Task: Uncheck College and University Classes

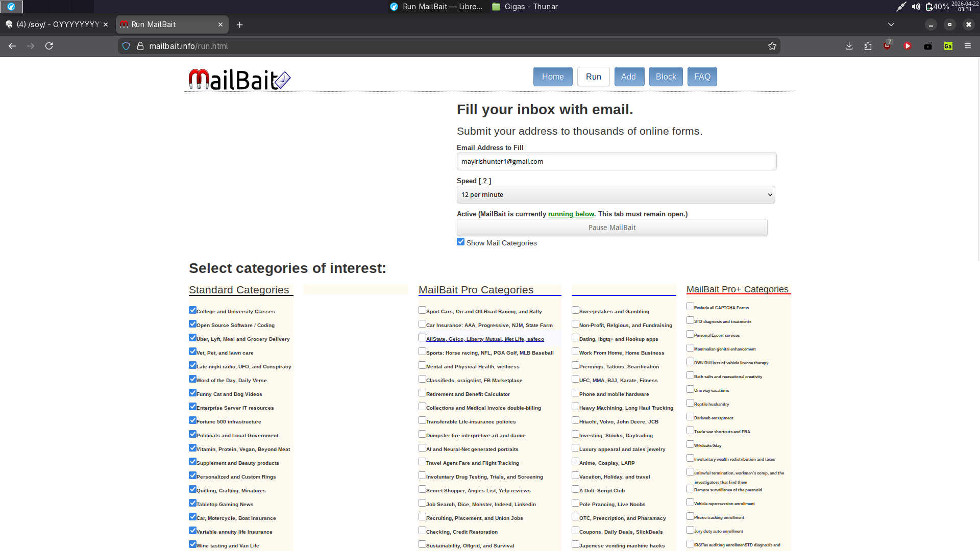Action: [192, 310]
